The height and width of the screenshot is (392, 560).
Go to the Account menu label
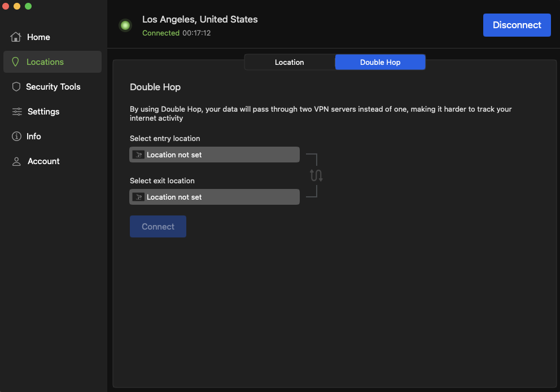click(43, 161)
